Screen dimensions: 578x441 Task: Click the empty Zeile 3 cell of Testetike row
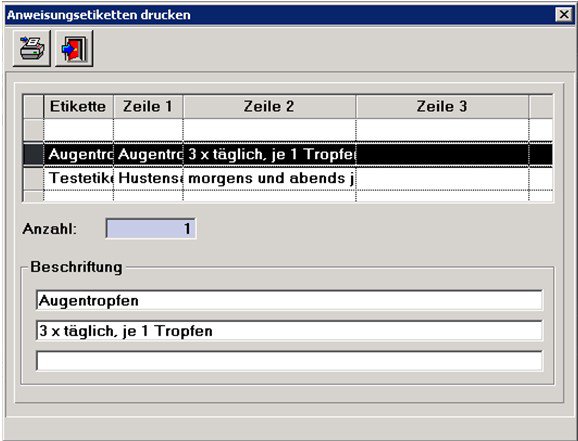pos(442,178)
